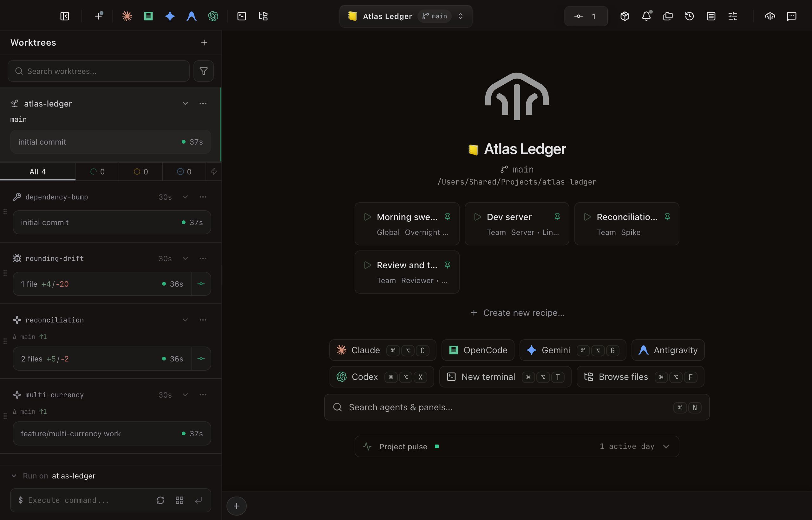
Task: Launch Claude from the top toolbar
Action: click(x=127, y=16)
